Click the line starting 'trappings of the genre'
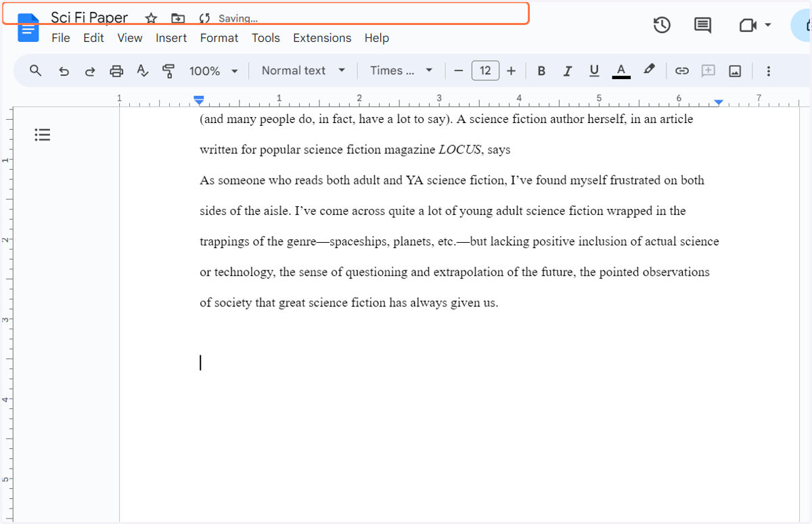Screen dimensions: 812x524 [459, 241]
